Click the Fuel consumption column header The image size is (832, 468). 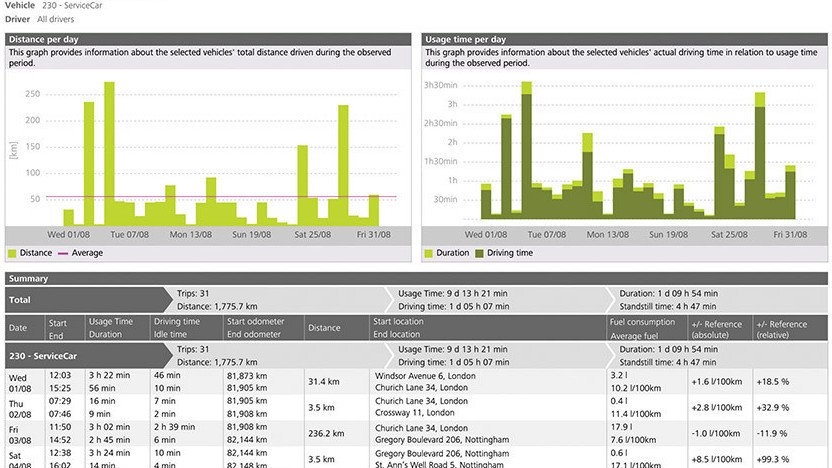pos(643,321)
